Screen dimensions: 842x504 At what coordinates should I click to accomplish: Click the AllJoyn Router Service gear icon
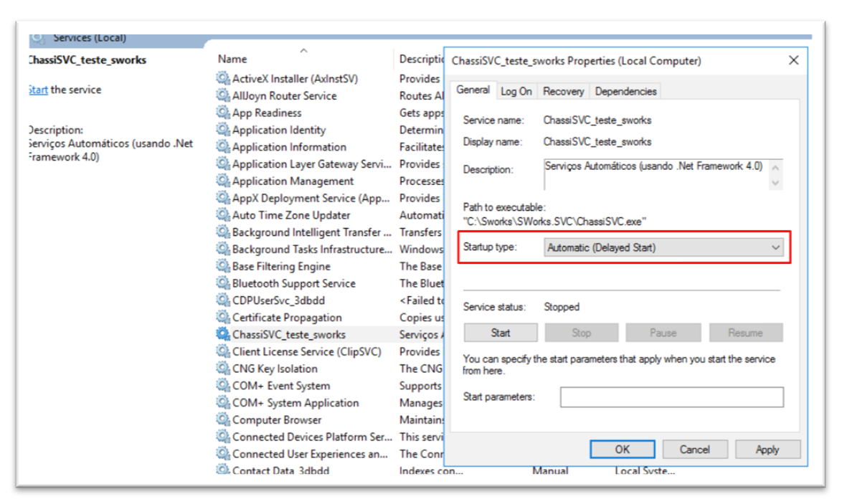click(x=223, y=95)
